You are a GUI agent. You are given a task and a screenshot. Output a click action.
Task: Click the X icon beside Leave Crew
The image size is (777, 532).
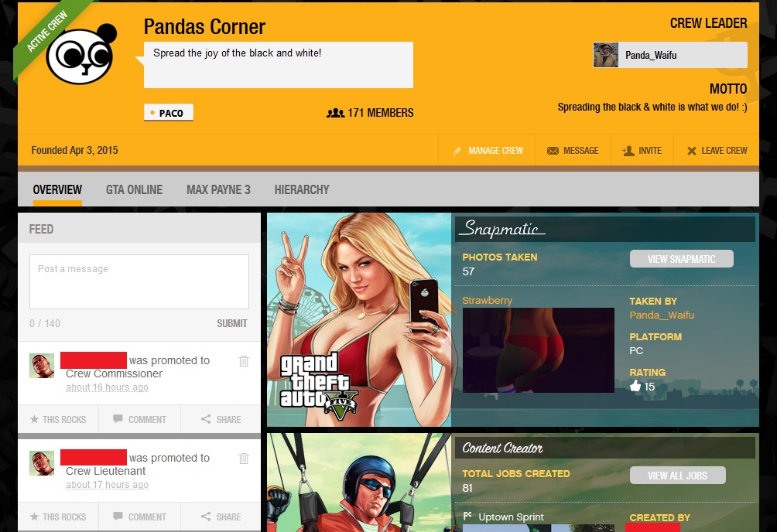(692, 151)
